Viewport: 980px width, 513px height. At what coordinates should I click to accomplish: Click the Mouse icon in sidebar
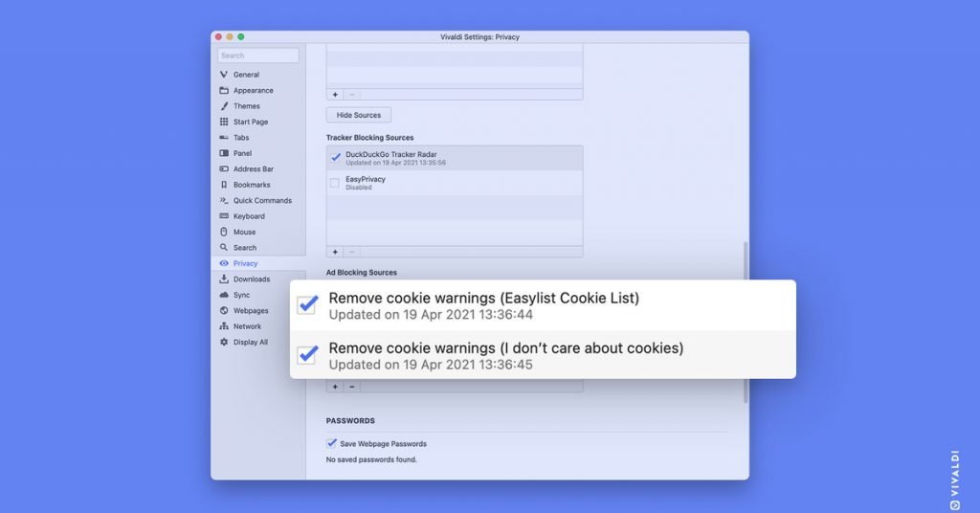pos(224,232)
